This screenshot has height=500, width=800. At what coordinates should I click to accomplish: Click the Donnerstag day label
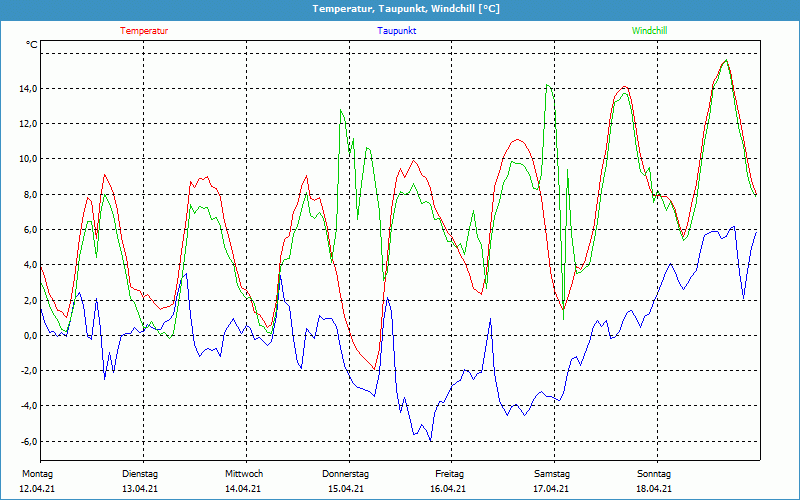(345, 474)
